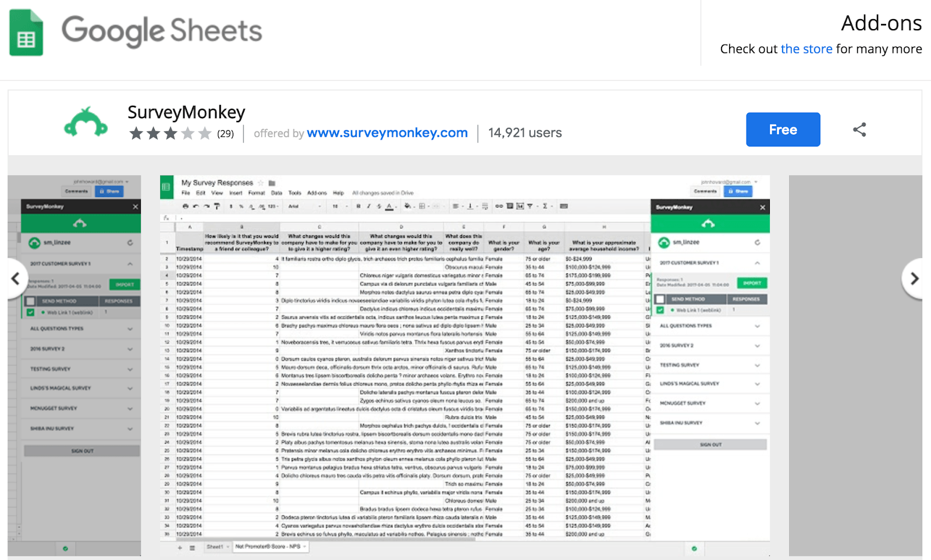Click the share icon beside Free button

pos(859,130)
